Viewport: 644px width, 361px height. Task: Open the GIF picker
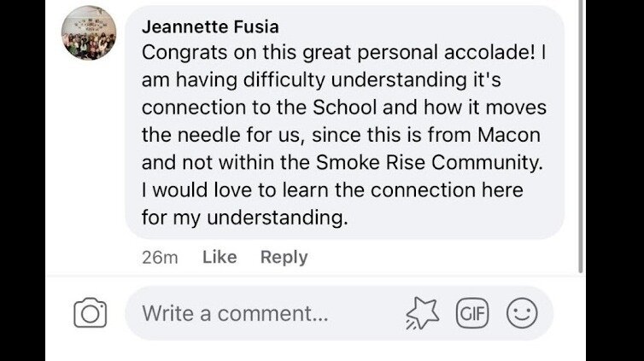[472, 313]
